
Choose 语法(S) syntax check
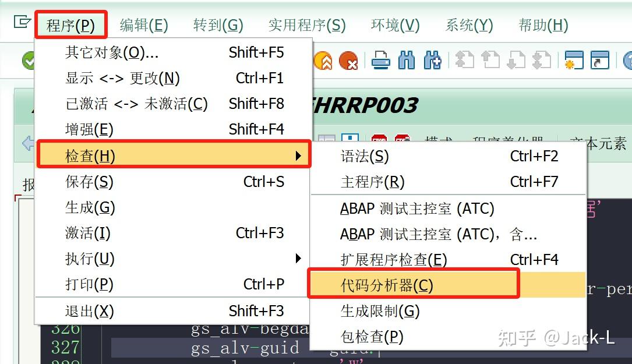[x=448, y=157]
